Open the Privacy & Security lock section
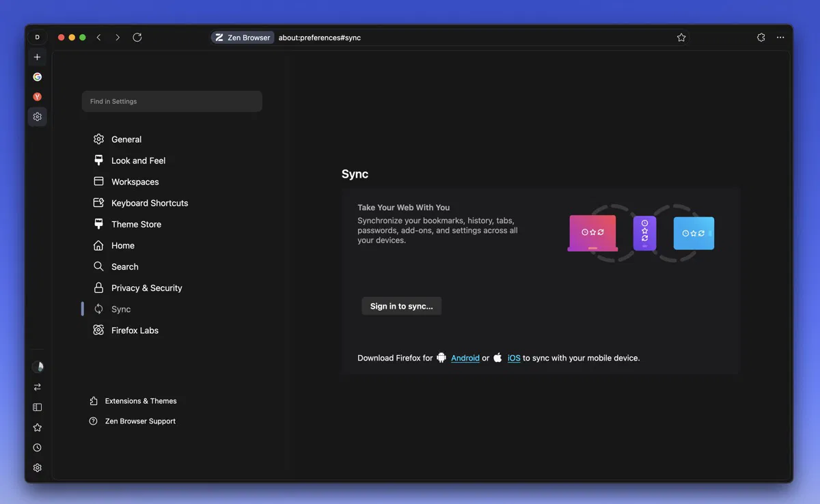 98,288
